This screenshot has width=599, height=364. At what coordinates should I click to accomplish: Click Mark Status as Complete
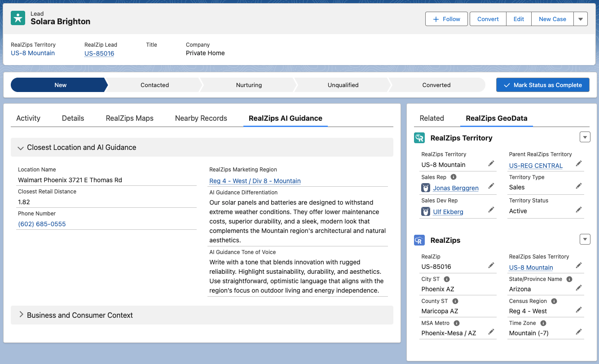click(543, 85)
